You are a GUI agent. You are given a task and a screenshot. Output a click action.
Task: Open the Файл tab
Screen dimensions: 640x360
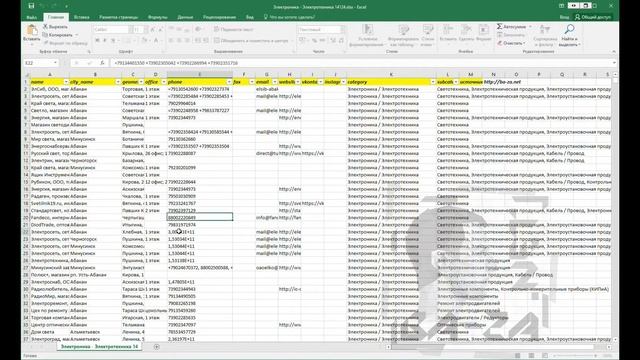[x=31, y=17]
